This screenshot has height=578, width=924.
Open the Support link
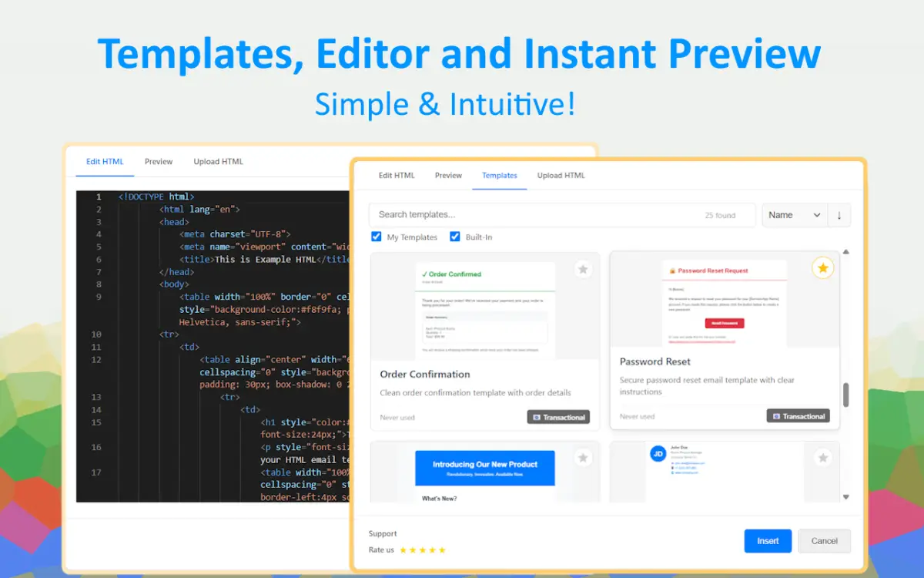383,533
